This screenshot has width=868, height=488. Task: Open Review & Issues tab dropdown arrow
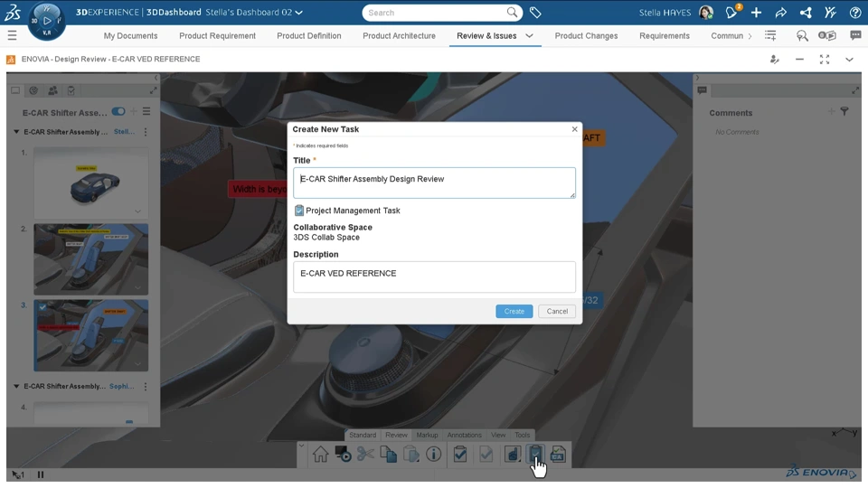(x=529, y=35)
